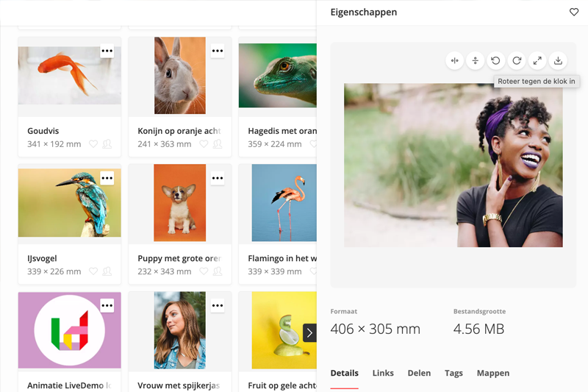Open the IJsvogel card options menu
The height and width of the screenshot is (392, 588).
[107, 178]
